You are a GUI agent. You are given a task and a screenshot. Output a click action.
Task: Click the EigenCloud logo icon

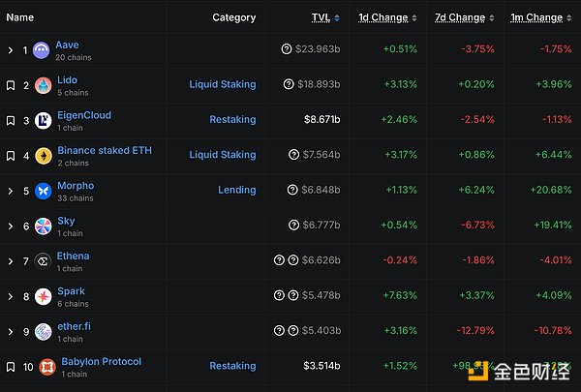click(x=43, y=121)
